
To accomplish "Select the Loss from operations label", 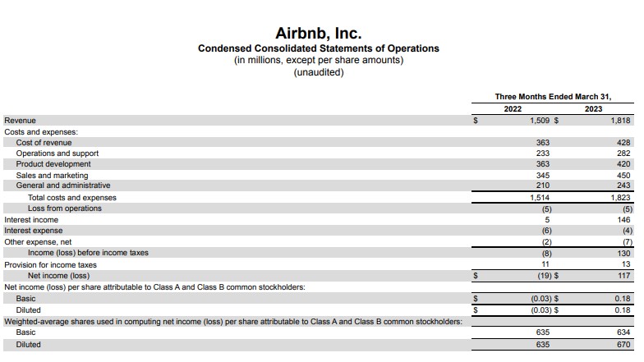I will click(x=65, y=208).
